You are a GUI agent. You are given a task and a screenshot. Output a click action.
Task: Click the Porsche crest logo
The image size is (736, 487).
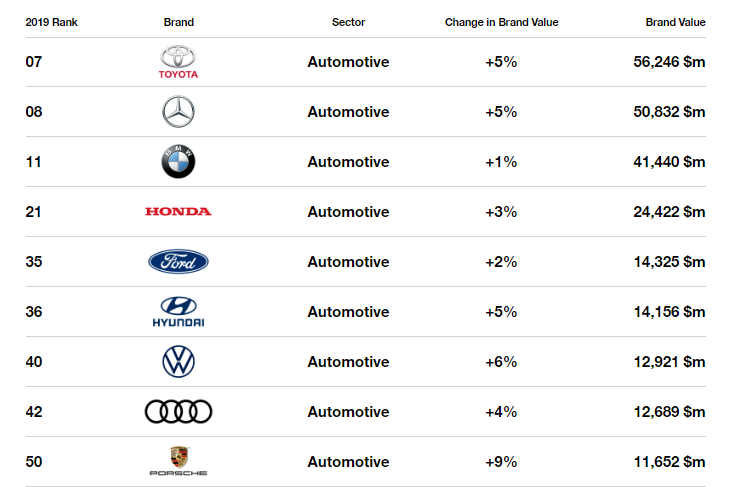tap(178, 461)
